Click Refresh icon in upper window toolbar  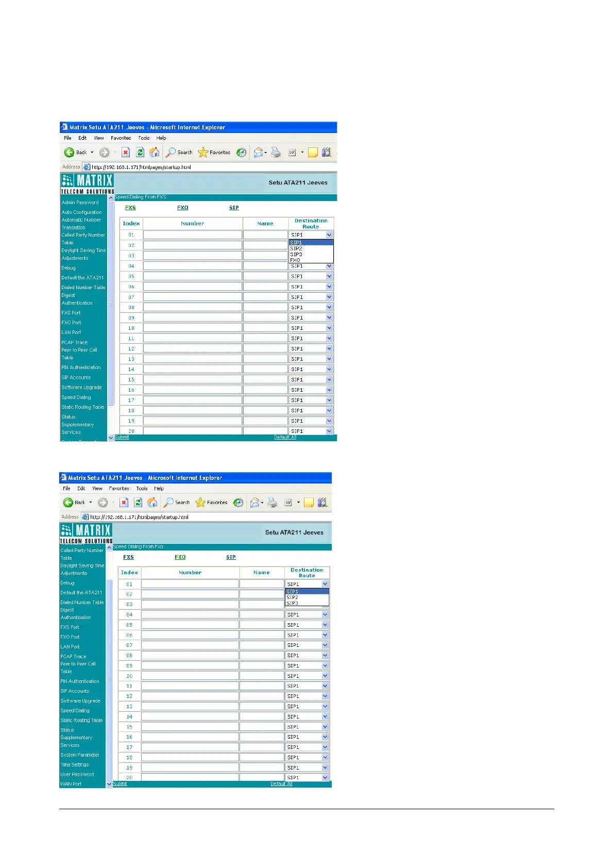140,153
